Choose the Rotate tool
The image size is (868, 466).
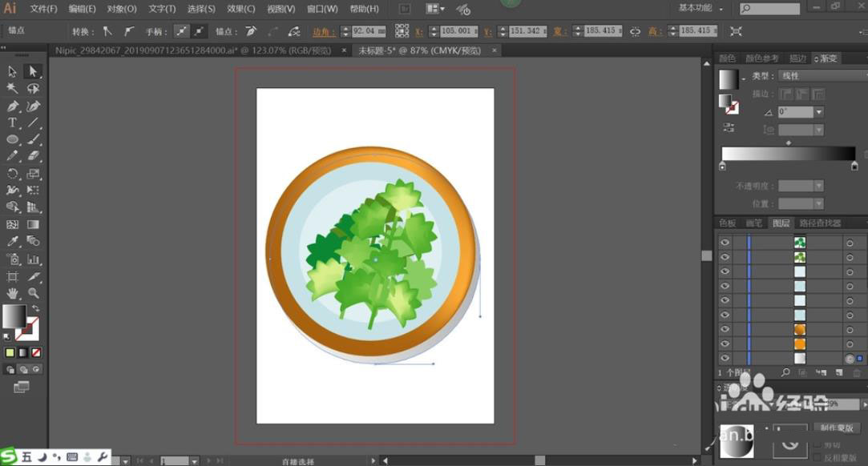point(12,174)
